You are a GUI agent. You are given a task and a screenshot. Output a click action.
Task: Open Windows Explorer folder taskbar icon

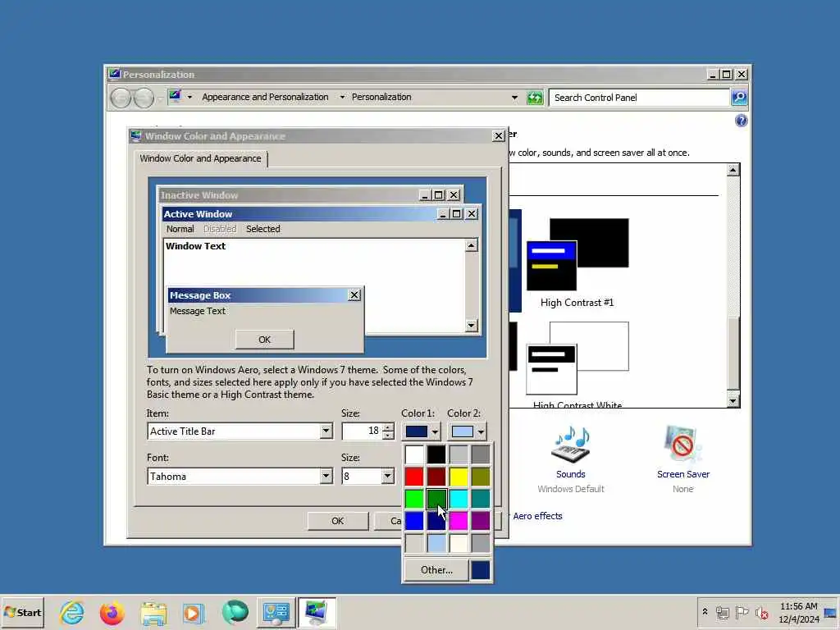pos(153,612)
